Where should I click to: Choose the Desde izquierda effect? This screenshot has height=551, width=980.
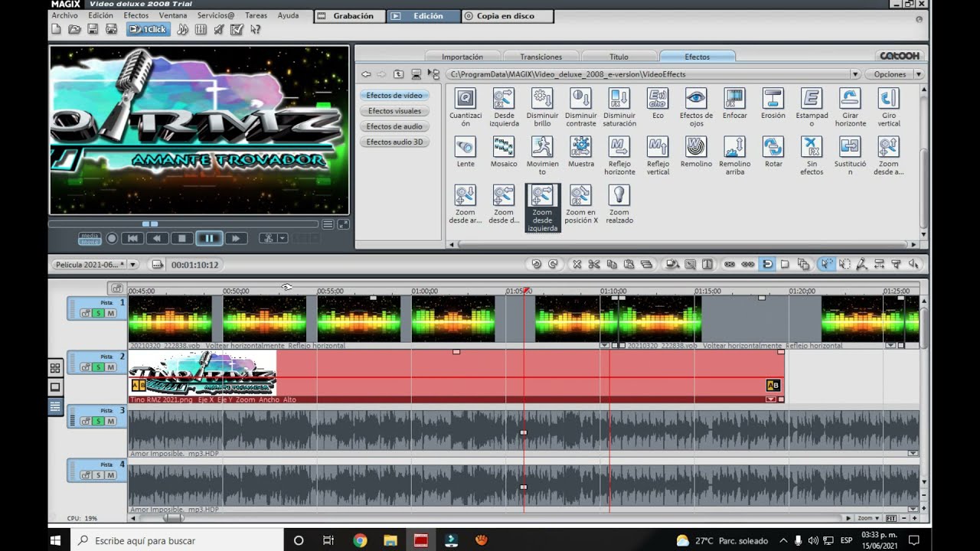(504, 98)
